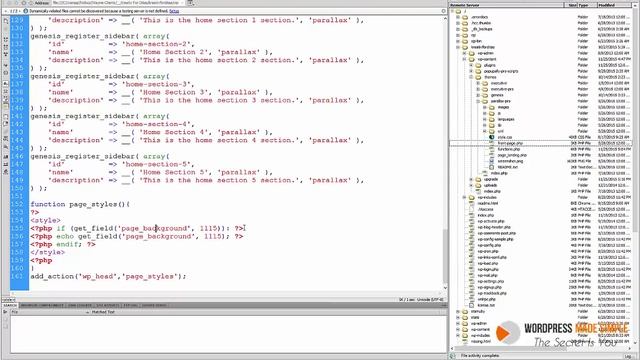Close the dynamically related files info bar

click(x=444, y=11)
